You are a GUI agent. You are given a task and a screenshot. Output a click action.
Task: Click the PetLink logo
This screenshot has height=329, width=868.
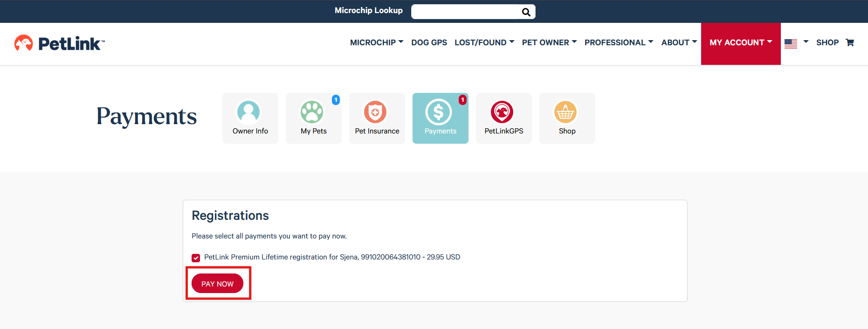(60, 43)
